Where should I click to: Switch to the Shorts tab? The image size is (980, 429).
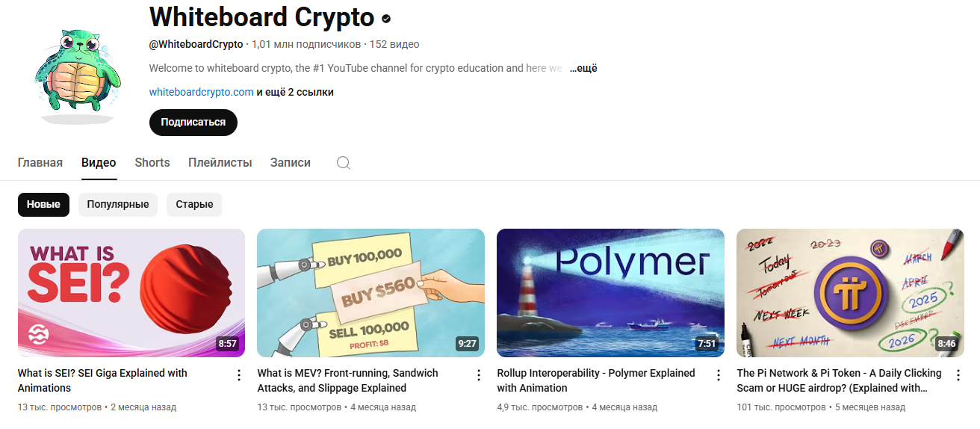tap(152, 162)
